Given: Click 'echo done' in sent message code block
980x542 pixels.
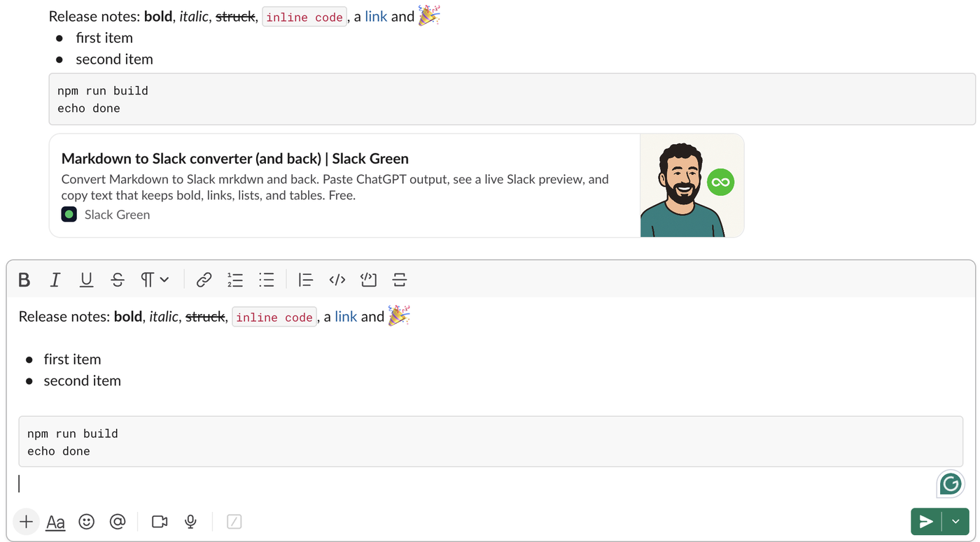Looking at the screenshot, I should (x=89, y=108).
